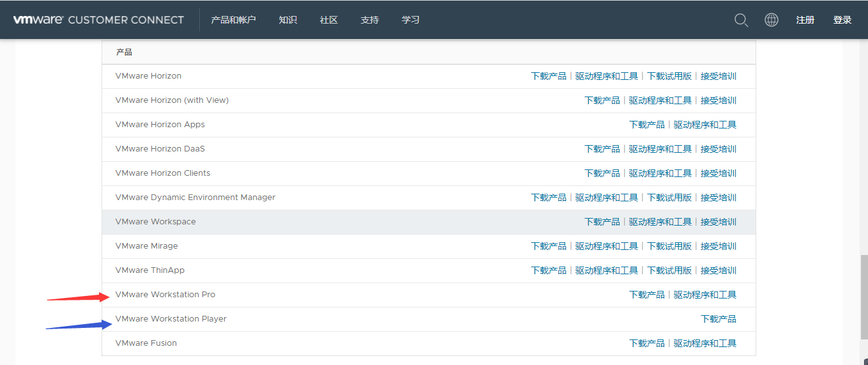Screen dimensions: 868x365
Task: Click 下载试用版 for VMware ThinApp
Action: point(669,270)
